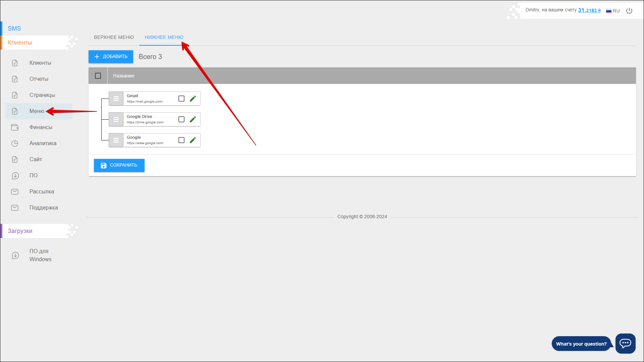Click the Финансы wallet icon
The height and width of the screenshot is (362, 644).
coord(15,127)
